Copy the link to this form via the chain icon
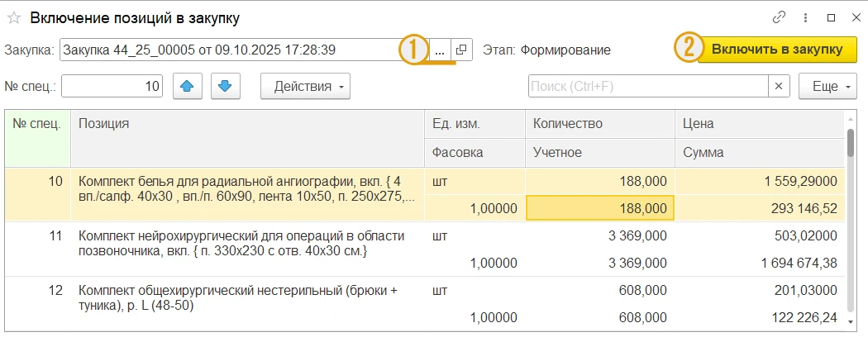868x342 pixels. coord(779,17)
